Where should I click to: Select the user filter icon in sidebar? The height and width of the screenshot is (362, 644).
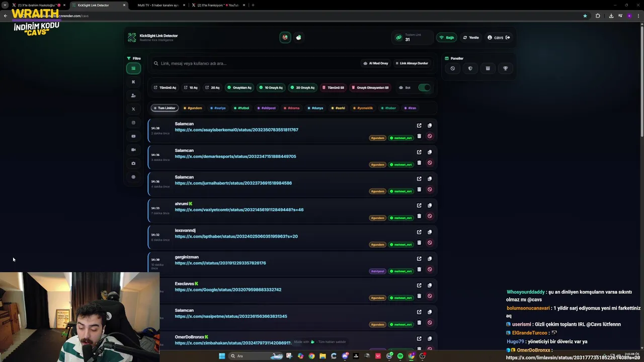click(133, 96)
